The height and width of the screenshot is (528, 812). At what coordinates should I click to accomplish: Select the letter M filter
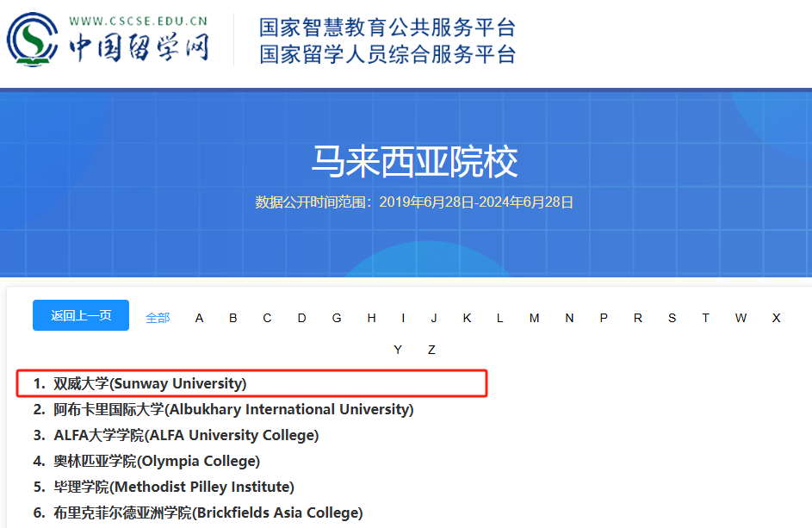coord(534,317)
